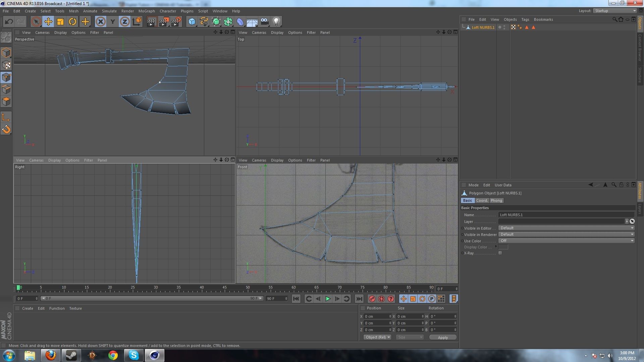
Task: Click the Windows Start button
Action: click(x=9, y=355)
